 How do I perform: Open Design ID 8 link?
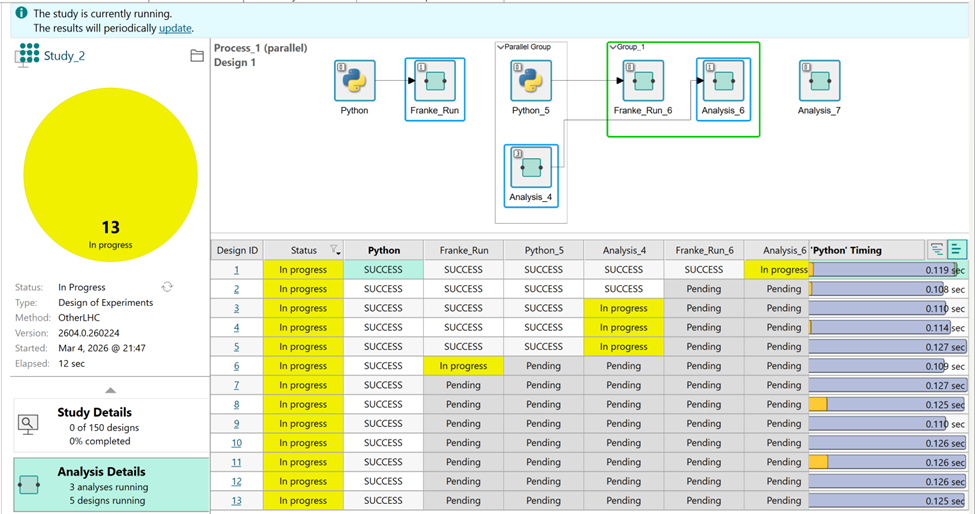point(236,405)
